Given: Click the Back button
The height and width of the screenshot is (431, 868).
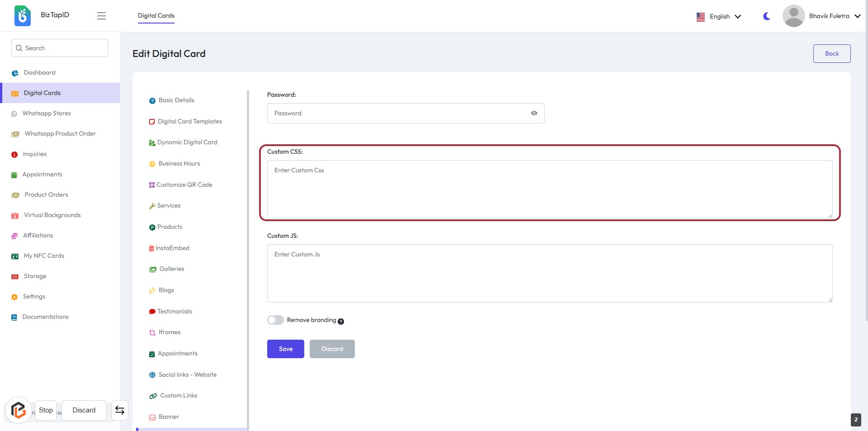Looking at the screenshot, I should [831, 53].
